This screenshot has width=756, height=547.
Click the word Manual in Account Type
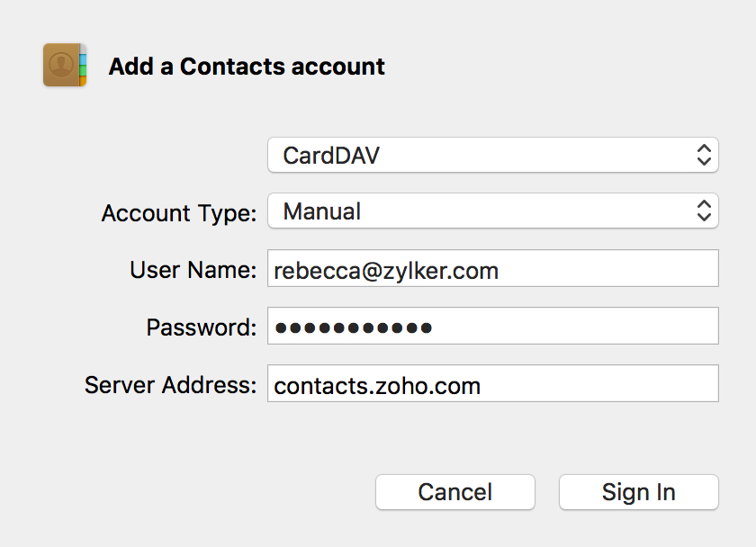(x=321, y=211)
